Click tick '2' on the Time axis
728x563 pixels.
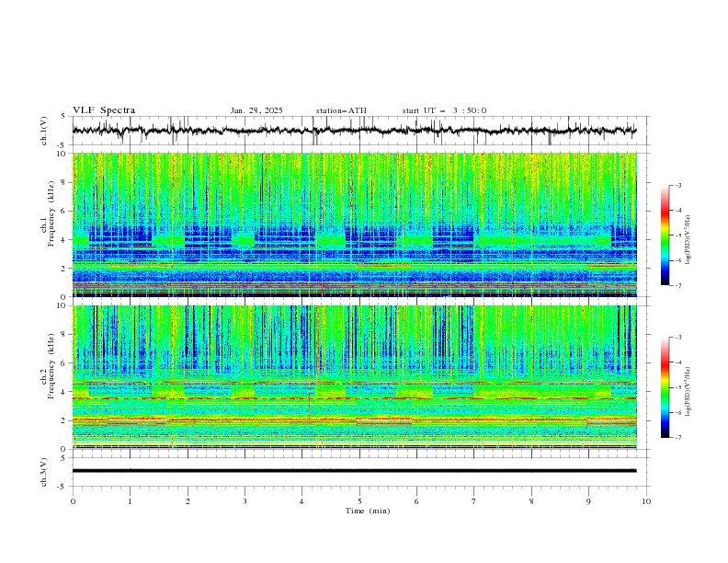click(x=188, y=501)
